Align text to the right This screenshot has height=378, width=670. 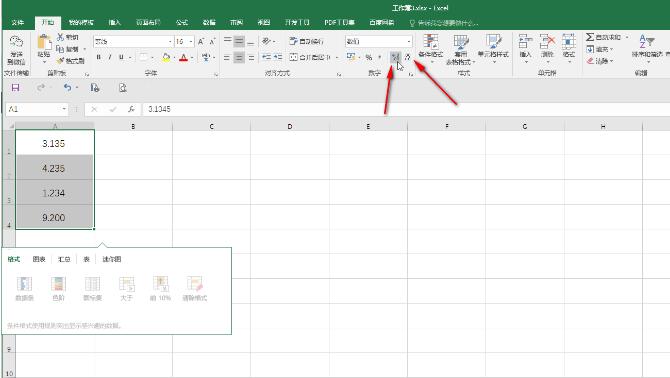[x=251, y=57]
